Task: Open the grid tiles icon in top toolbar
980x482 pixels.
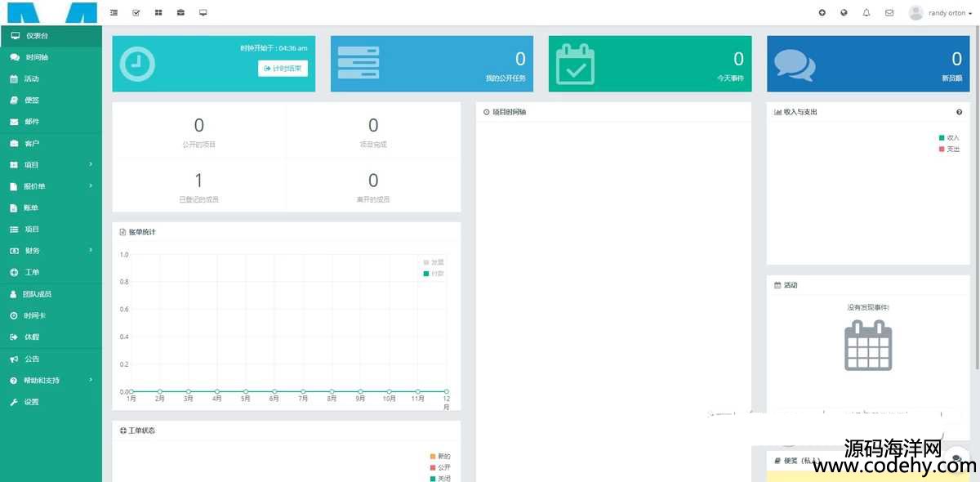Action: point(158,12)
